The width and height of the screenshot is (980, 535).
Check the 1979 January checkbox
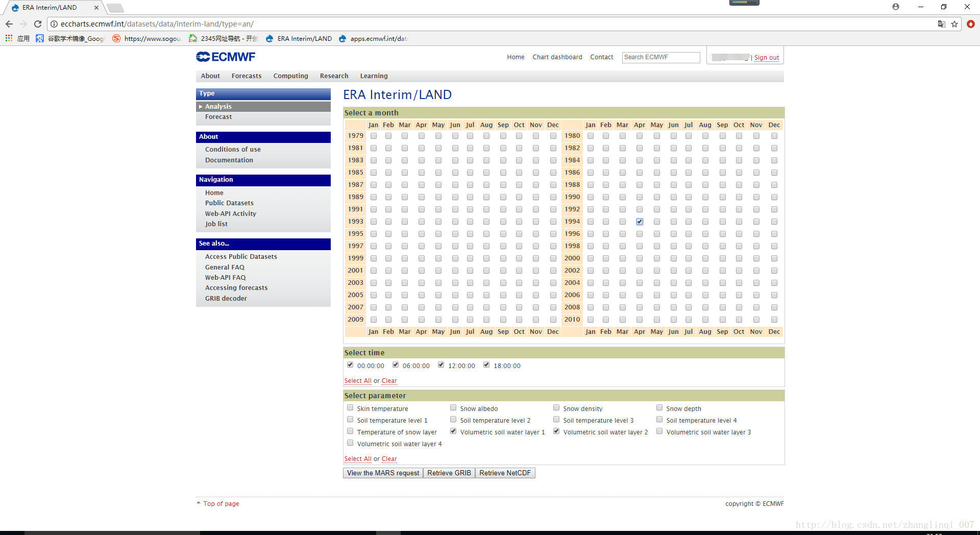pos(374,136)
